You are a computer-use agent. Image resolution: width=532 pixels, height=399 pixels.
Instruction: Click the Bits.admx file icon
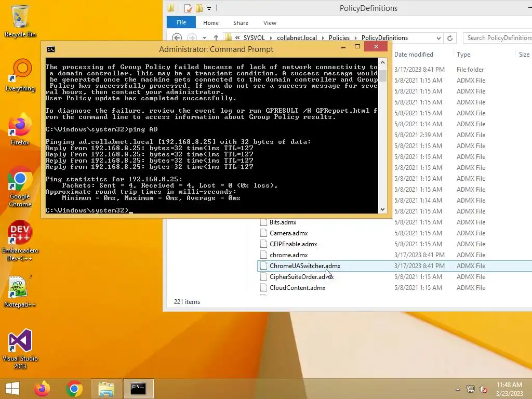(x=263, y=222)
